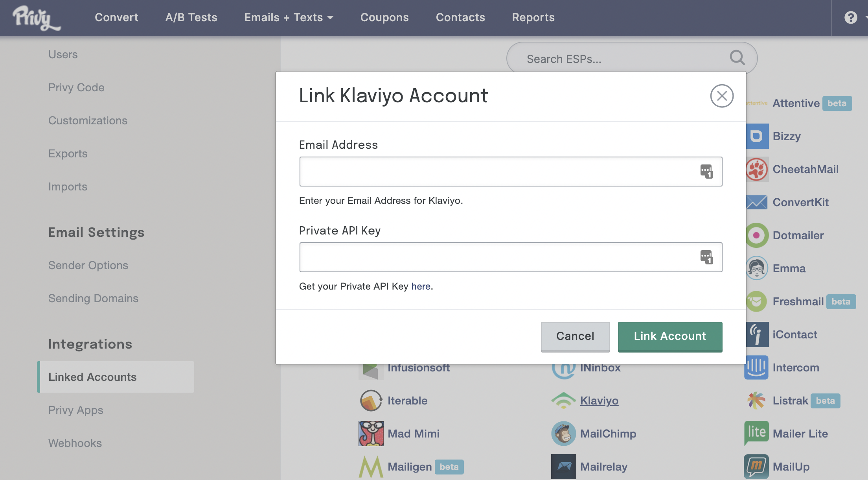The width and height of the screenshot is (868, 480).
Task: Open the Convert menu
Action: pos(116,17)
